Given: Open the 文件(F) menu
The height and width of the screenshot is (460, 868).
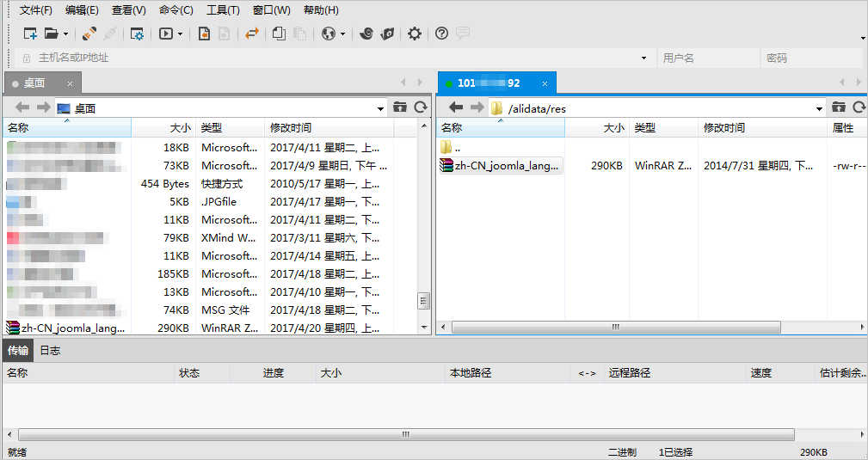Looking at the screenshot, I should (36, 10).
